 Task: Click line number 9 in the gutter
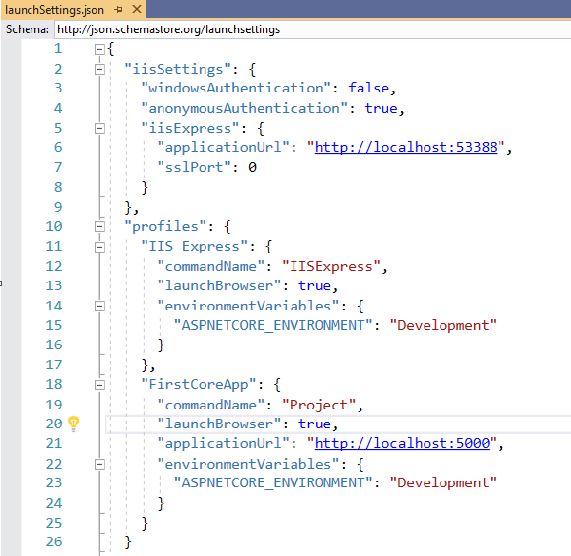coord(58,207)
